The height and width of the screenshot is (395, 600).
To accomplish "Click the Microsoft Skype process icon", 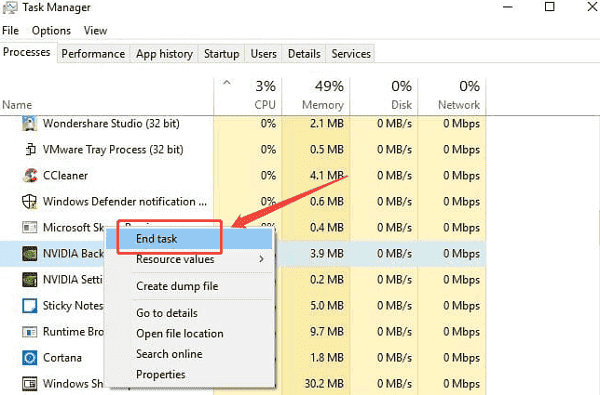I will (29, 227).
